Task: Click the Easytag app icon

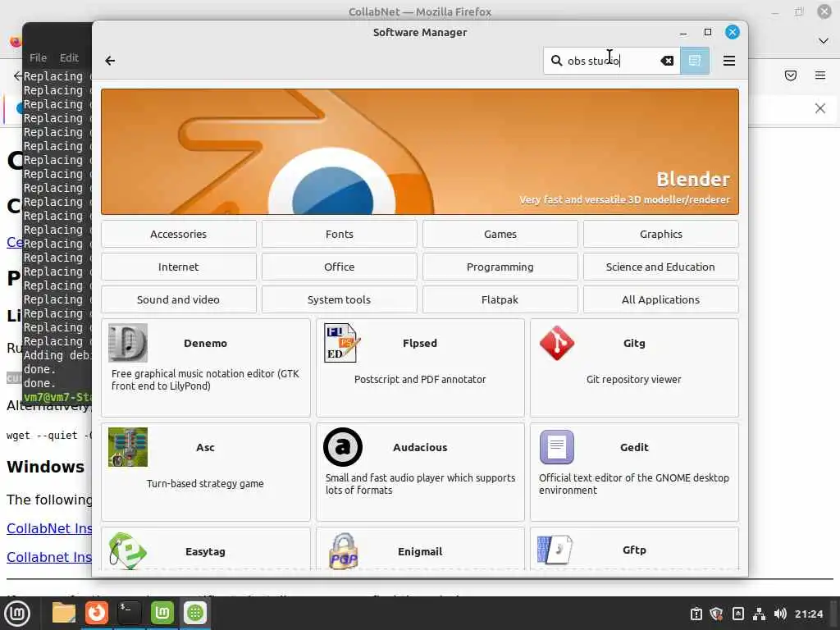Action: [x=127, y=550]
